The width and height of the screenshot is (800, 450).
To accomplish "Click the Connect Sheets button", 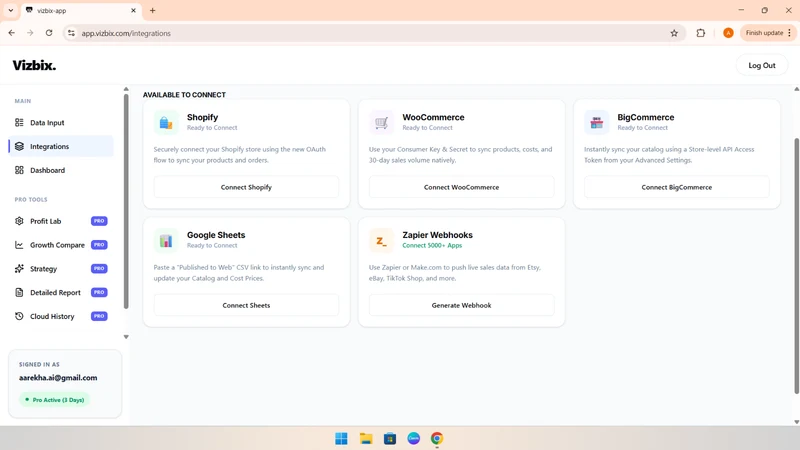I will pyautogui.click(x=246, y=305).
